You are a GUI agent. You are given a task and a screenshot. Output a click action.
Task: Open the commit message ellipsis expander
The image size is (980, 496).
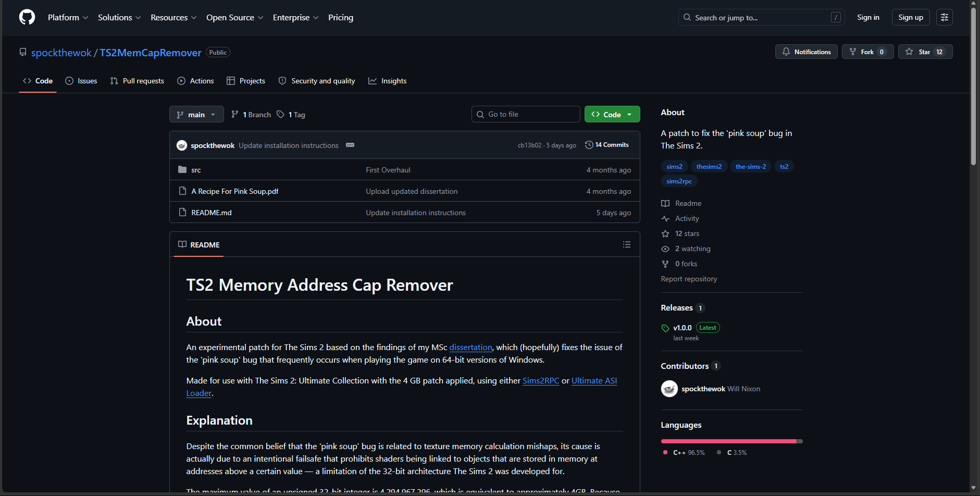click(350, 145)
